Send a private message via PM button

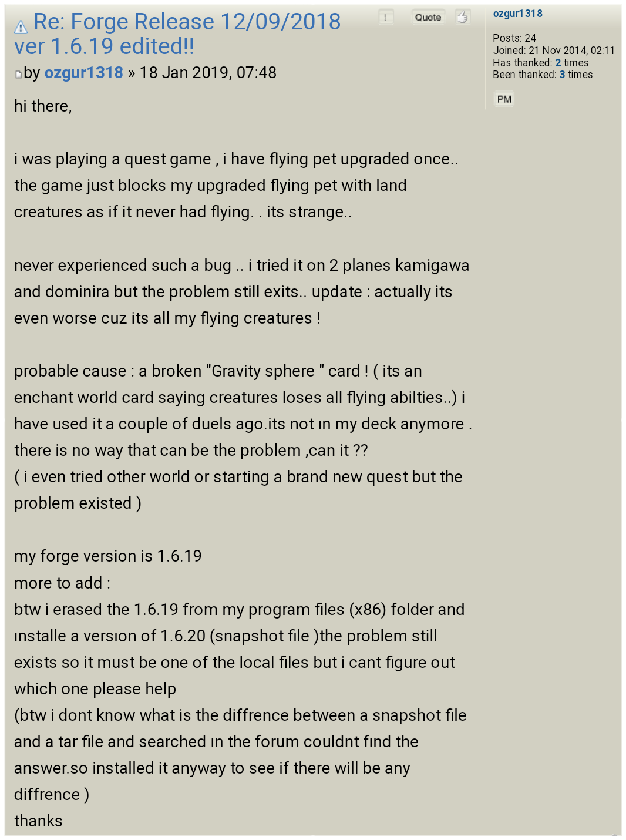pyautogui.click(x=504, y=99)
